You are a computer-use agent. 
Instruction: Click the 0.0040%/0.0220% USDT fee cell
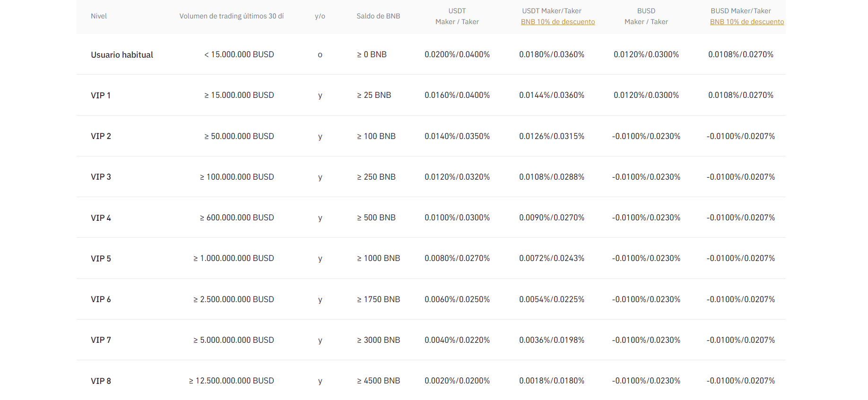(457, 340)
